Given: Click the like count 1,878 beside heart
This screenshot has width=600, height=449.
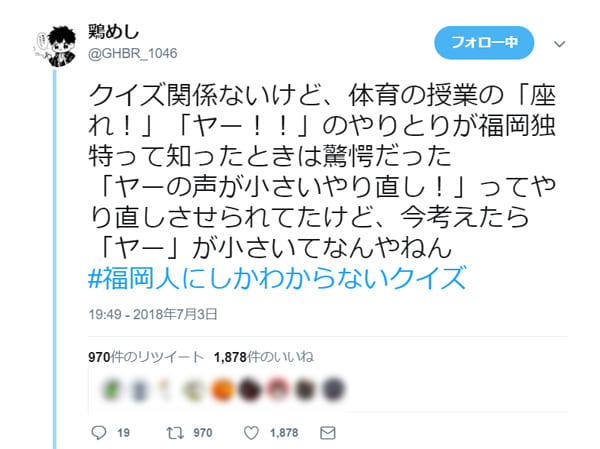Looking at the screenshot, I should 284,433.
